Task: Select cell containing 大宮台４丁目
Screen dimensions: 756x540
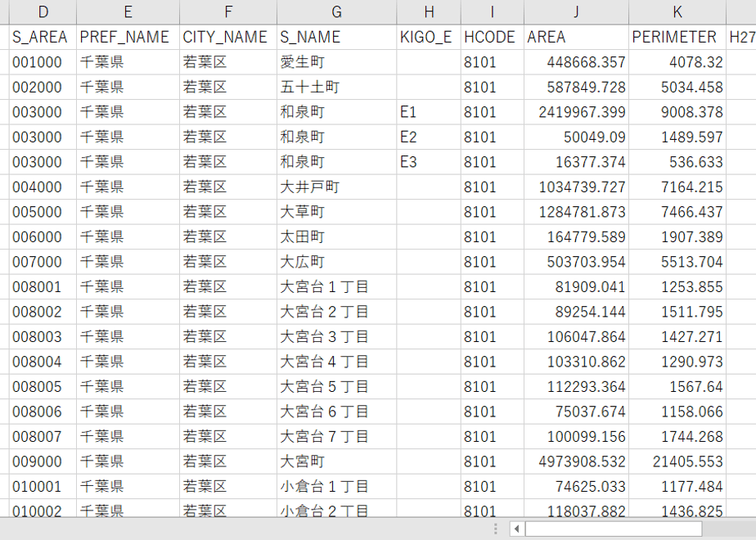Action: [x=336, y=362]
